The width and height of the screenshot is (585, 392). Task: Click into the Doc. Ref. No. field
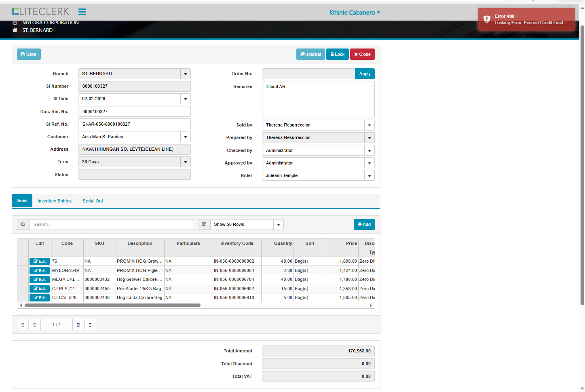coord(134,112)
